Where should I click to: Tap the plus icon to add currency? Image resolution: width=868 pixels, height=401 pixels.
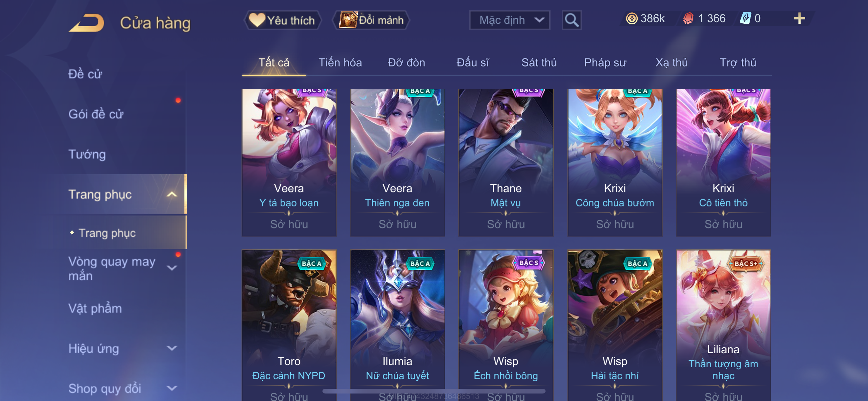click(799, 18)
